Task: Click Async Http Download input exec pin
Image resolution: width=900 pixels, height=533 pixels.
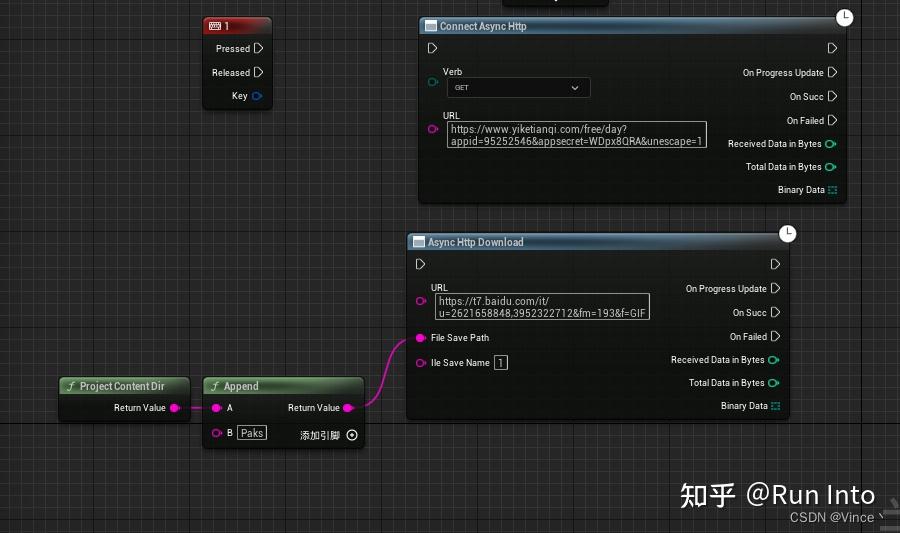Action: [420, 264]
